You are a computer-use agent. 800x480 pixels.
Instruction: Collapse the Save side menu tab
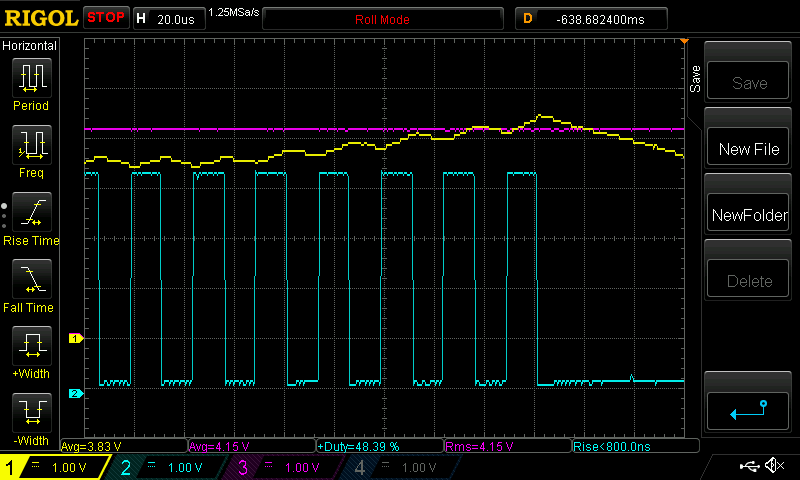[695, 75]
